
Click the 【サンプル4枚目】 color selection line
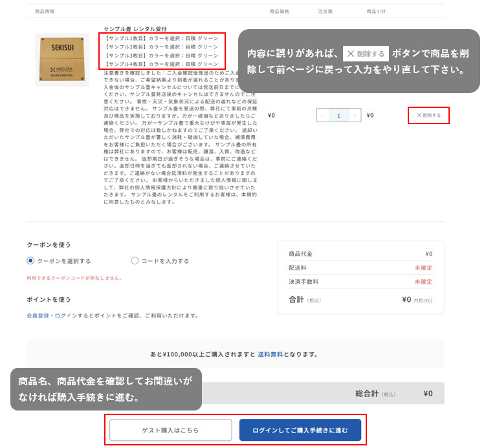click(161, 64)
